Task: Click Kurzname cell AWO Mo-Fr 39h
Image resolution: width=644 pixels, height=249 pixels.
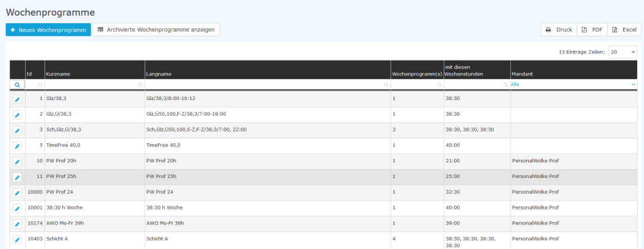Action: pos(95,224)
